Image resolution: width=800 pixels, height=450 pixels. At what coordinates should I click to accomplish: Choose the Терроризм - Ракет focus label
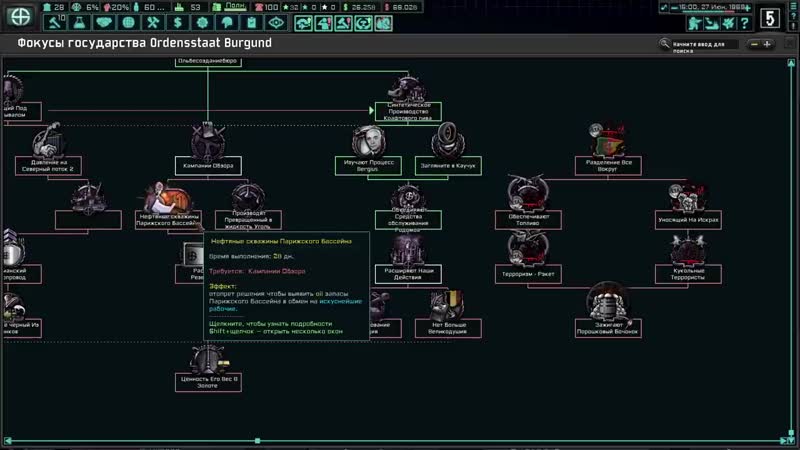click(x=527, y=272)
